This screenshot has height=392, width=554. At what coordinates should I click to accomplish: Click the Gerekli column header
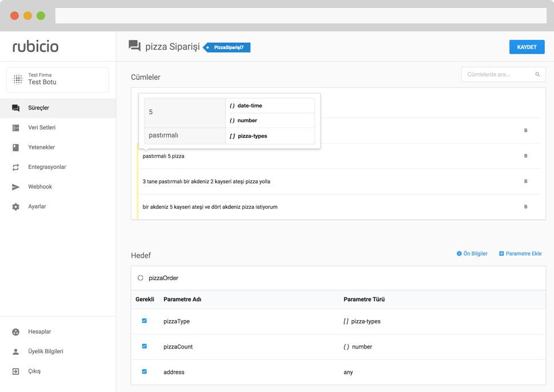(x=144, y=299)
